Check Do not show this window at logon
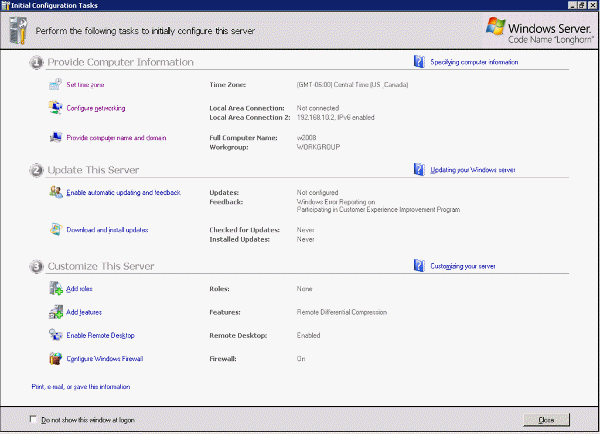The height and width of the screenshot is (435, 600). point(33,419)
